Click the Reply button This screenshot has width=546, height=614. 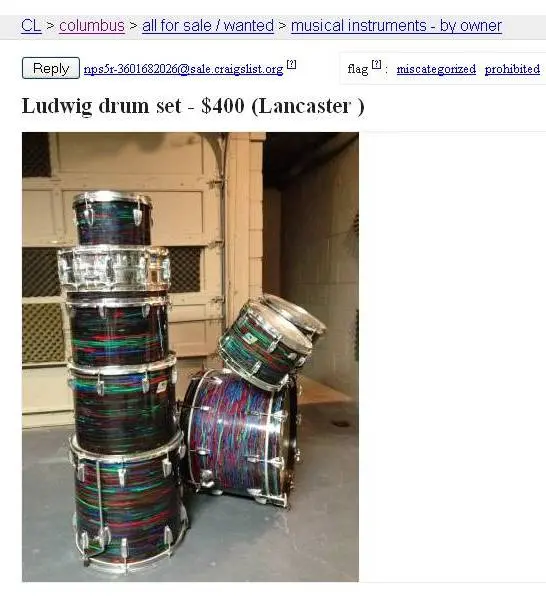tap(51, 68)
